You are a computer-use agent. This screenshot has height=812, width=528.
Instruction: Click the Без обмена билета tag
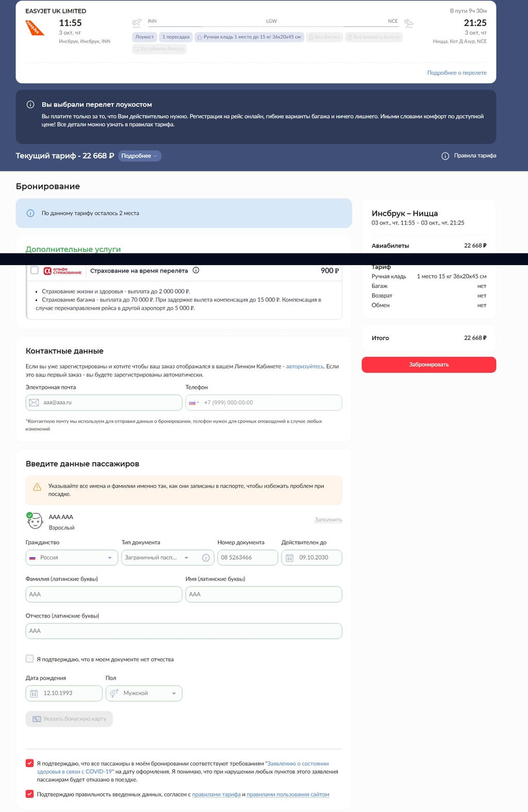[159, 49]
